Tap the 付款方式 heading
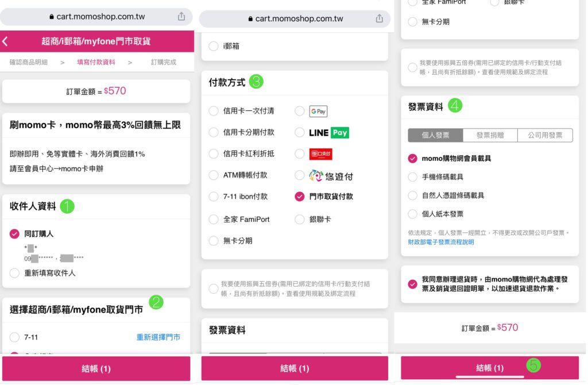588x385 pixels. [x=227, y=82]
